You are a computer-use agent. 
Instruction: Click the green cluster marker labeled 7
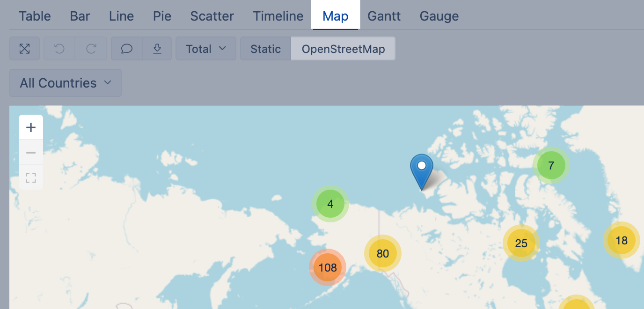tap(551, 165)
